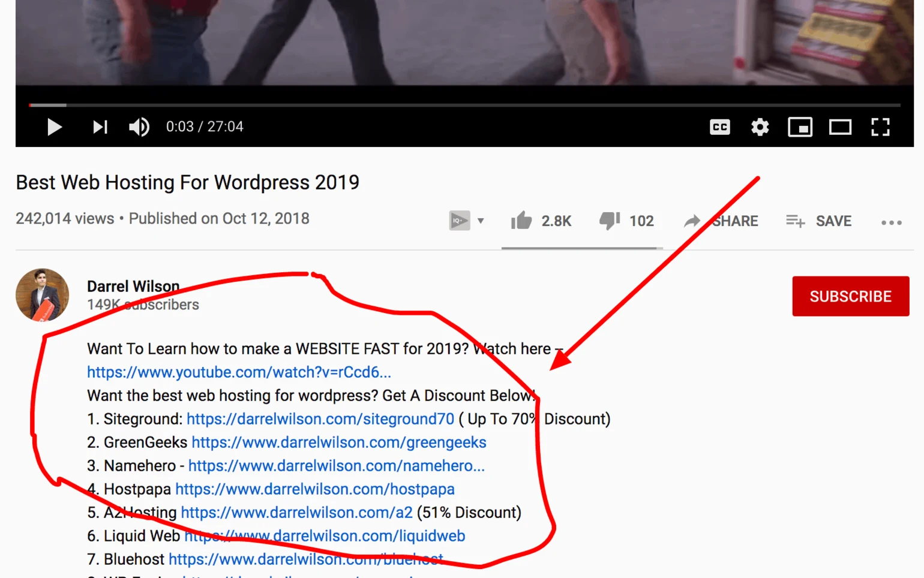924x578 pixels.
Task: Share the video
Action: pos(721,221)
